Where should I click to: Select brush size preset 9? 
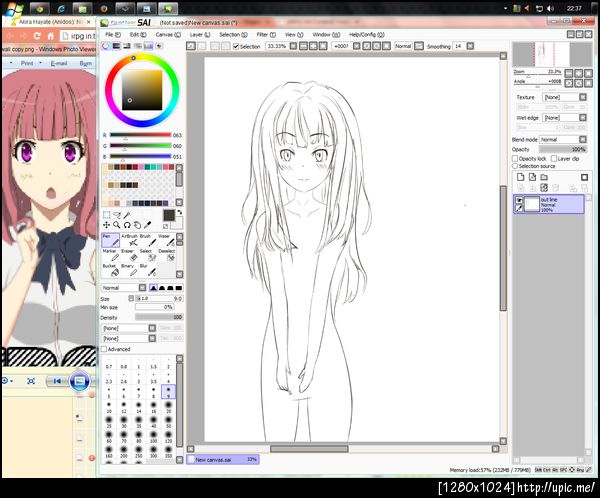pyautogui.click(x=168, y=392)
